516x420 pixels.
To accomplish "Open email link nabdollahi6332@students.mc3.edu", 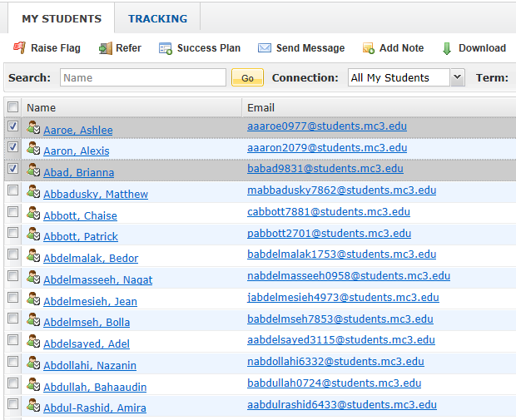I will pos(335,362).
